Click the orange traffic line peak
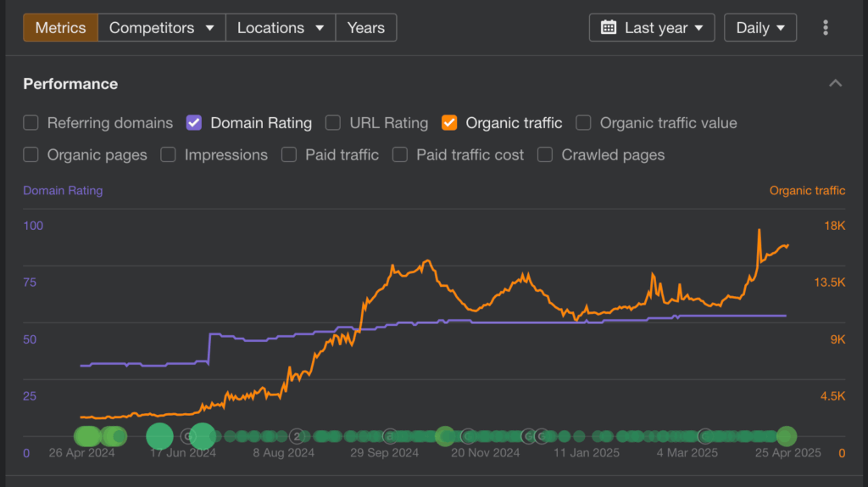 coord(759,230)
